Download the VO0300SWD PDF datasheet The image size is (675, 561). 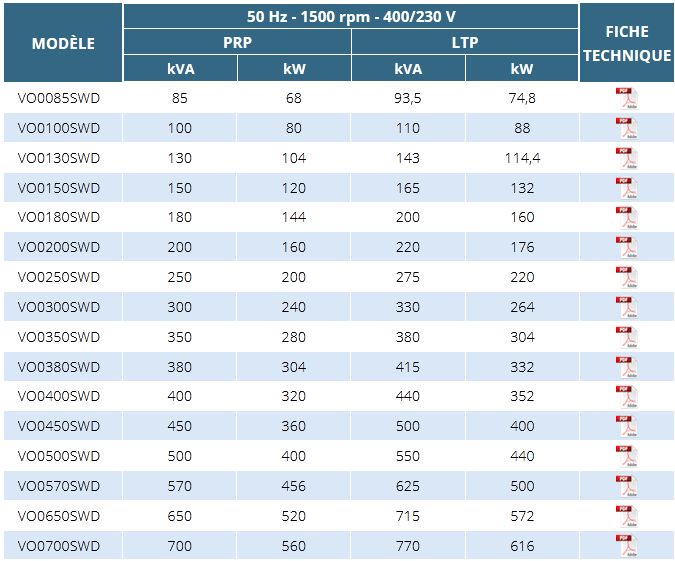coord(626,307)
